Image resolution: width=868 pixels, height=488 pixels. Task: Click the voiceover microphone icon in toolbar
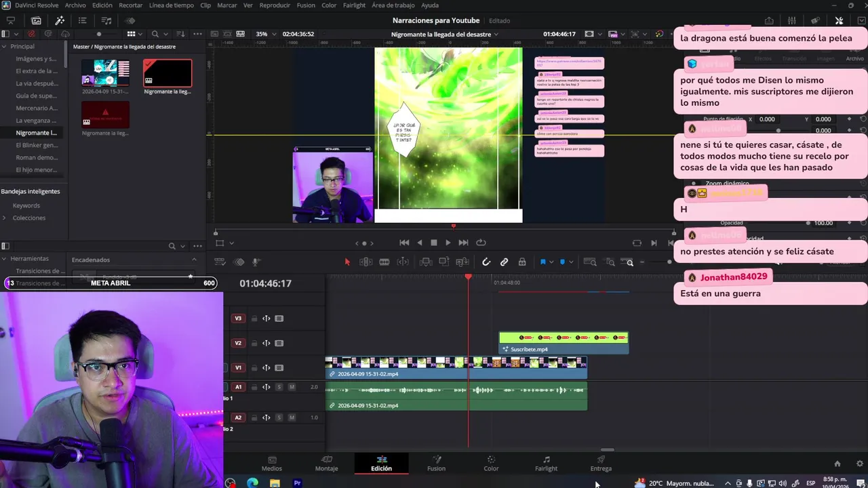click(x=256, y=262)
